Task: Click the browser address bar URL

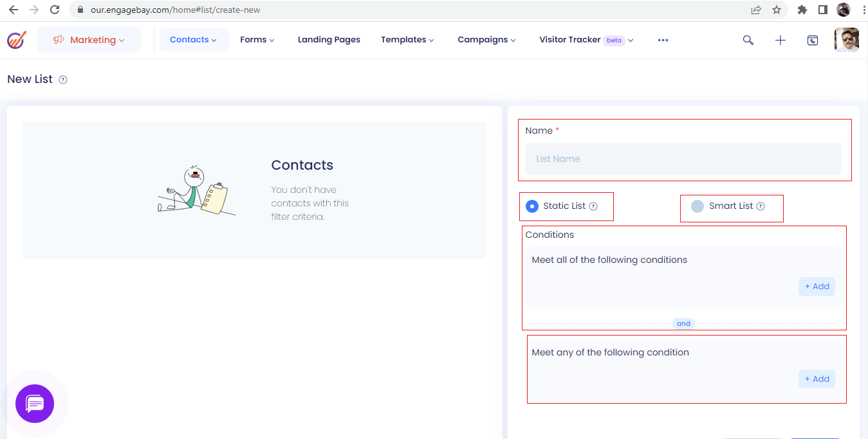Action: coord(176,10)
